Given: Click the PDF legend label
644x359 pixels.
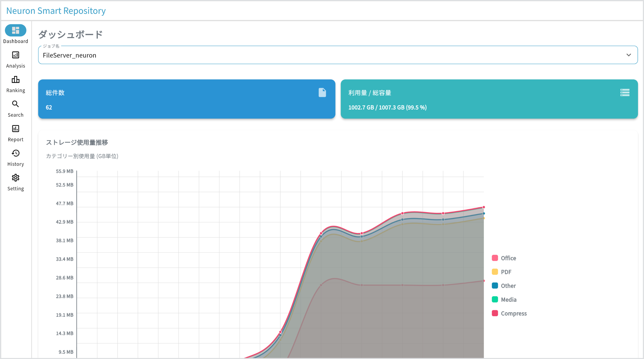Looking at the screenshot, I should tap(506, 272).
